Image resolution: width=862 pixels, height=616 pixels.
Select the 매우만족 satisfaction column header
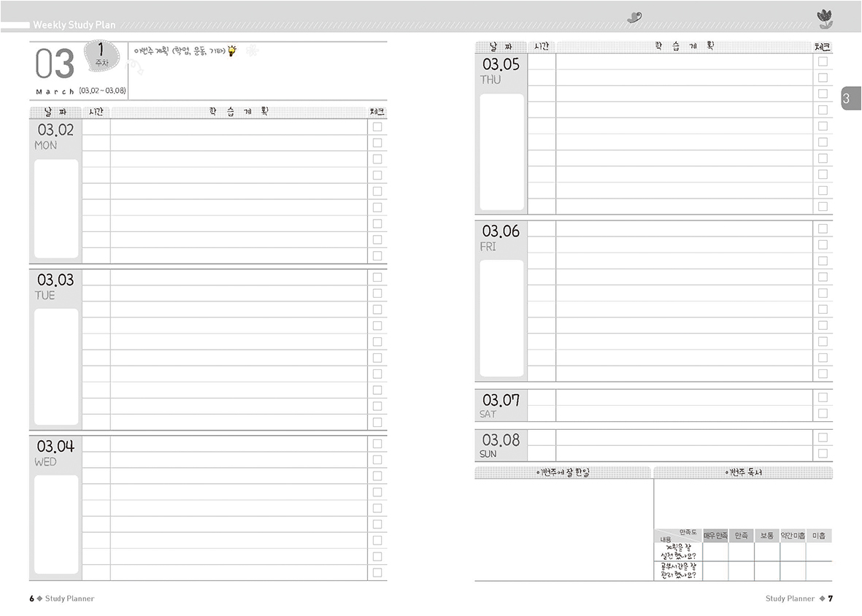point(715,536)
